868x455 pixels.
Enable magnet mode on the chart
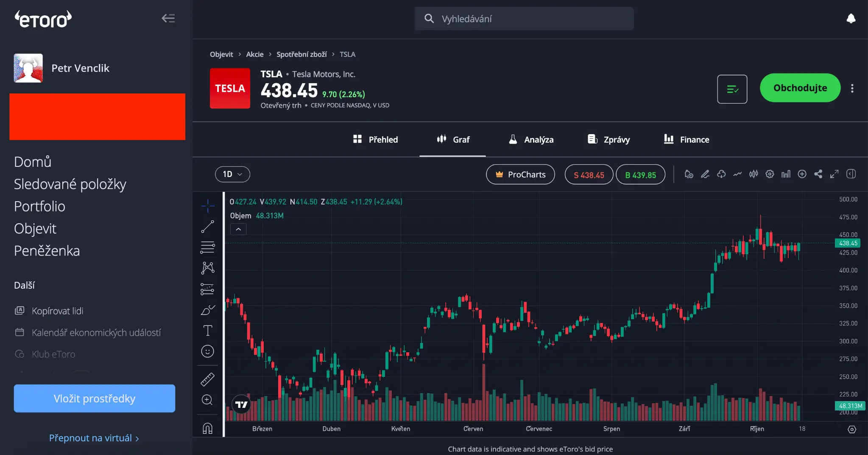pyautogui.click(x=207, y=427)
